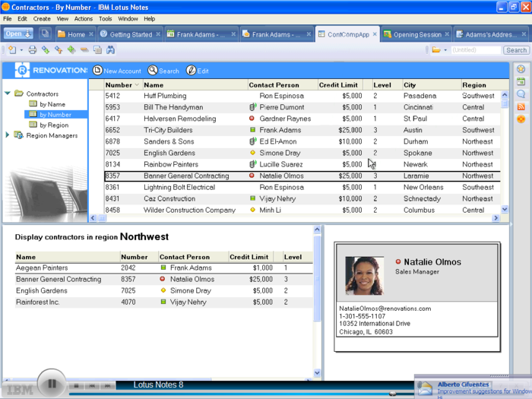The image size is (532, 399).
Task: Open the search scope dropdown arrow
Action: (x=445, y=50)
